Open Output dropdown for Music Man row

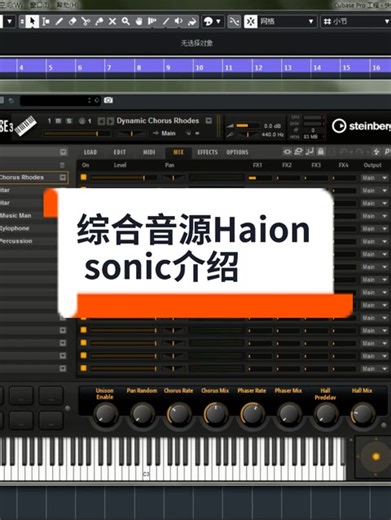click(x=374, y=216)
